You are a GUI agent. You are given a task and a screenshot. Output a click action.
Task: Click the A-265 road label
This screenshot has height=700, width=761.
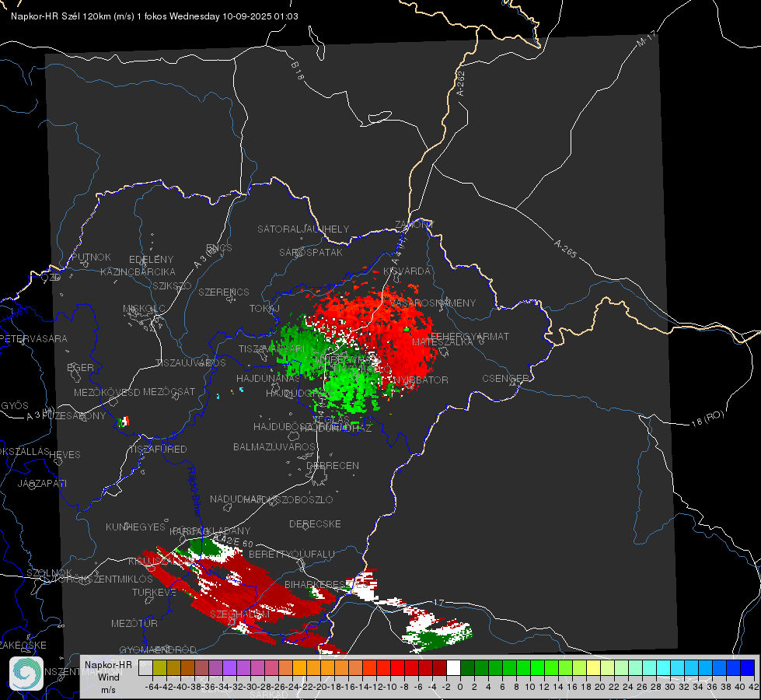(565, 249)
